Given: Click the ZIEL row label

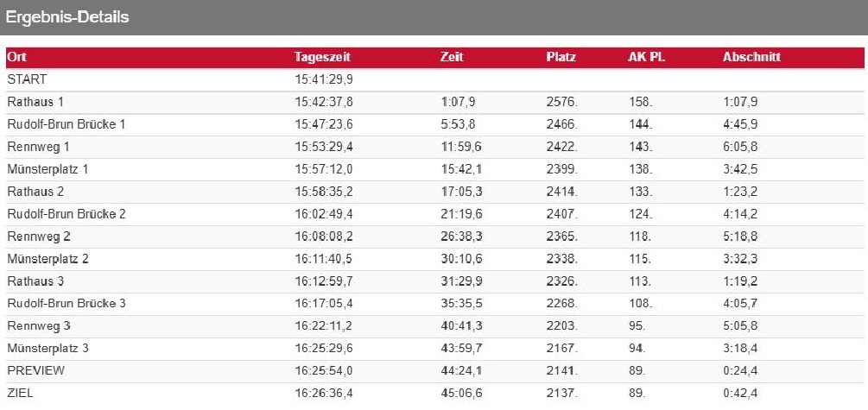Looking at the screenshot, I should point(21,393).
